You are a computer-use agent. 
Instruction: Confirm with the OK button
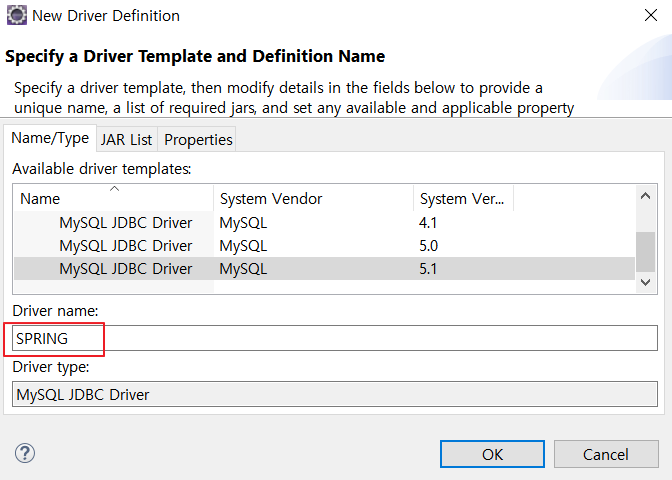click(x=492, y=454)
